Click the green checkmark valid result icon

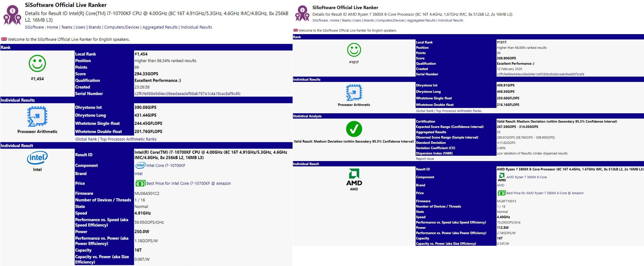[354, 129]
